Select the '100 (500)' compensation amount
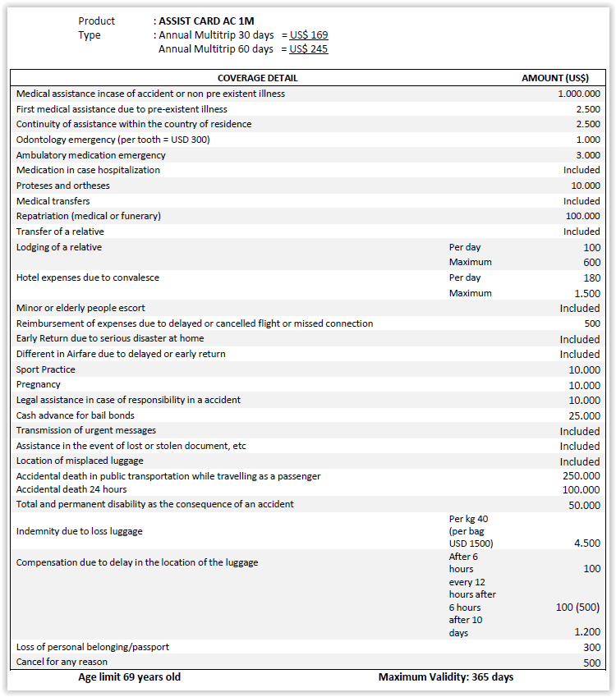The width and height of the screenshot is (616, 697). (x=577, y=608)
